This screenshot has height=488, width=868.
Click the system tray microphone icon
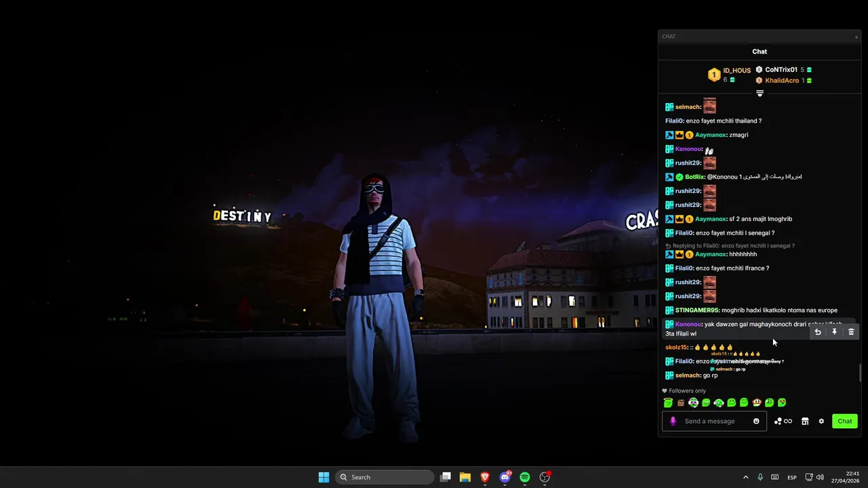point(760,477)
